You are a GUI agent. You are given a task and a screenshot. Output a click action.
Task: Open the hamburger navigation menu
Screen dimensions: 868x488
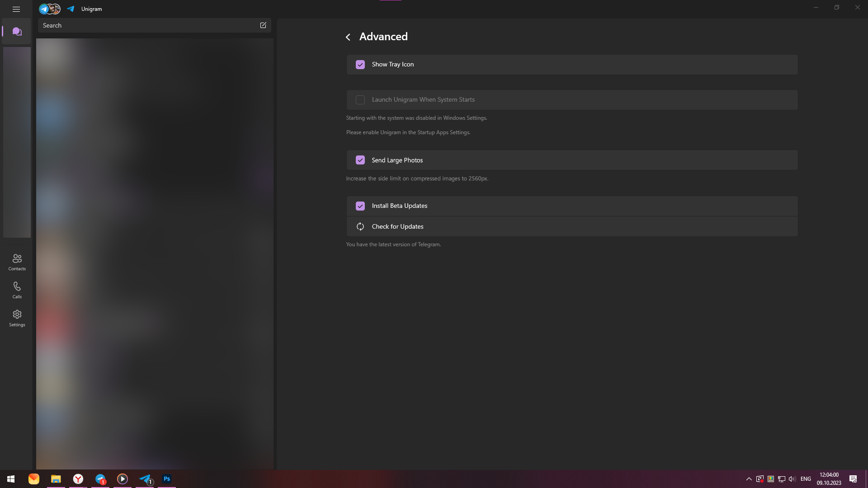16,9
